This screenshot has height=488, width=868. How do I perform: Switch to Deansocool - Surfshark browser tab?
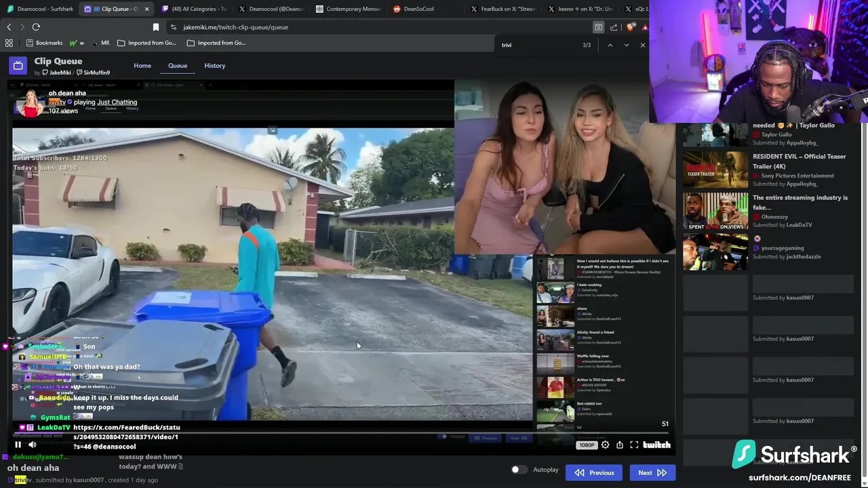pos(39,9)
